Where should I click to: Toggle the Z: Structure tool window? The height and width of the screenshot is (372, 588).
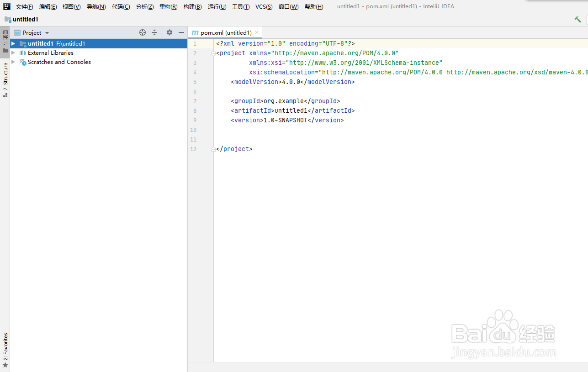(x=5, y=80)
